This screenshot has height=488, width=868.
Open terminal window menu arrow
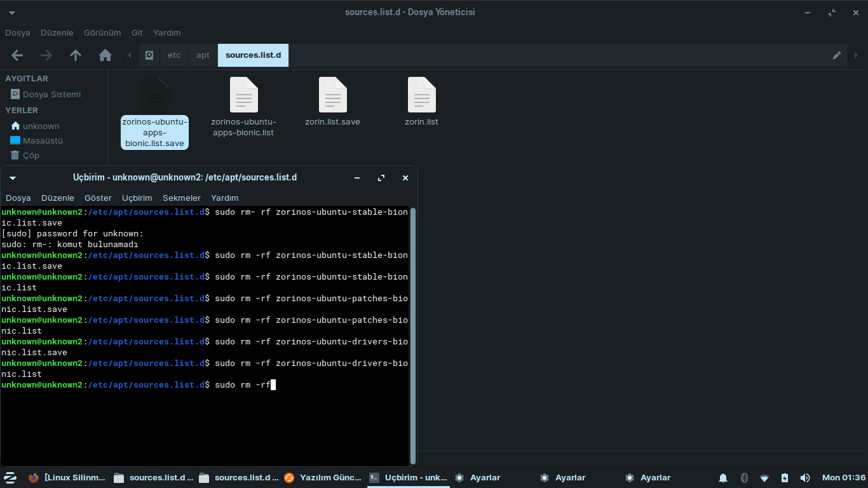pos(12,178)
